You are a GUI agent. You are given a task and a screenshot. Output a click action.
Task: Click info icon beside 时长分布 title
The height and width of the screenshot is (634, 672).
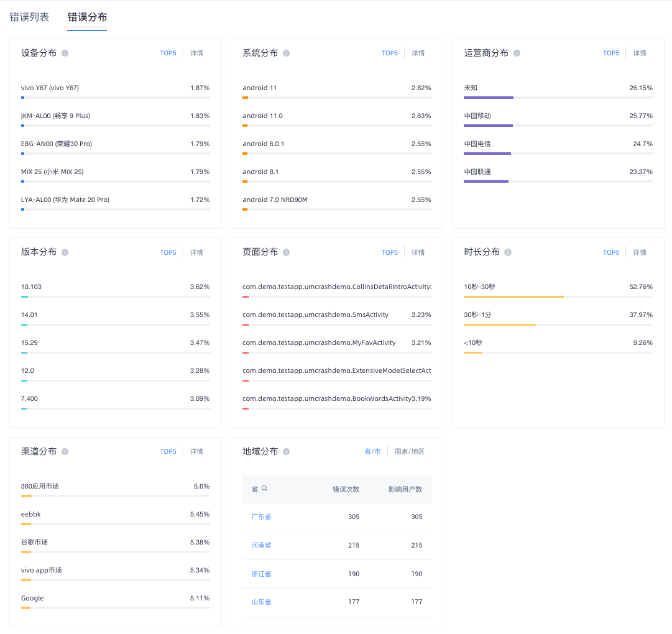tap(508, 252)
